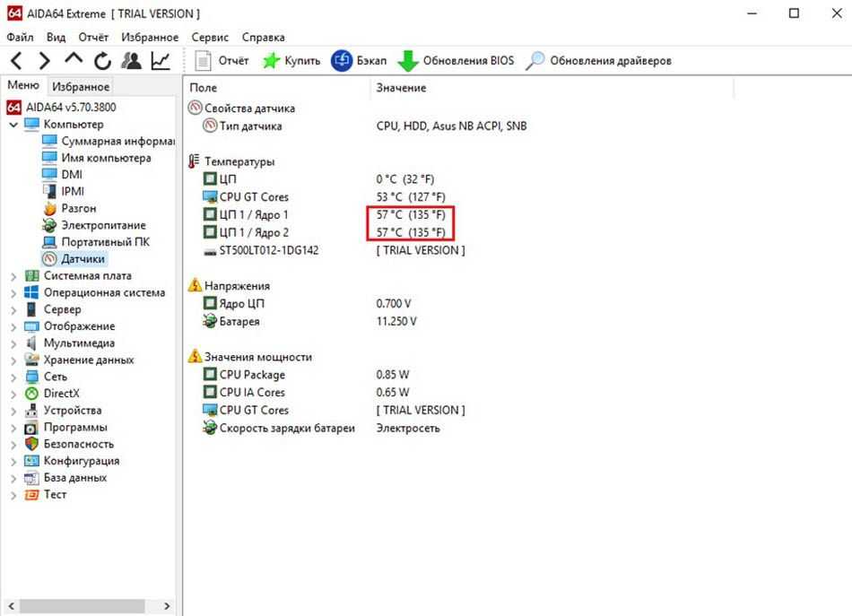Go forward with the right arrow toolbar icon
The height and width of the screenshot is (616, 852).
(x=45, y=60)
